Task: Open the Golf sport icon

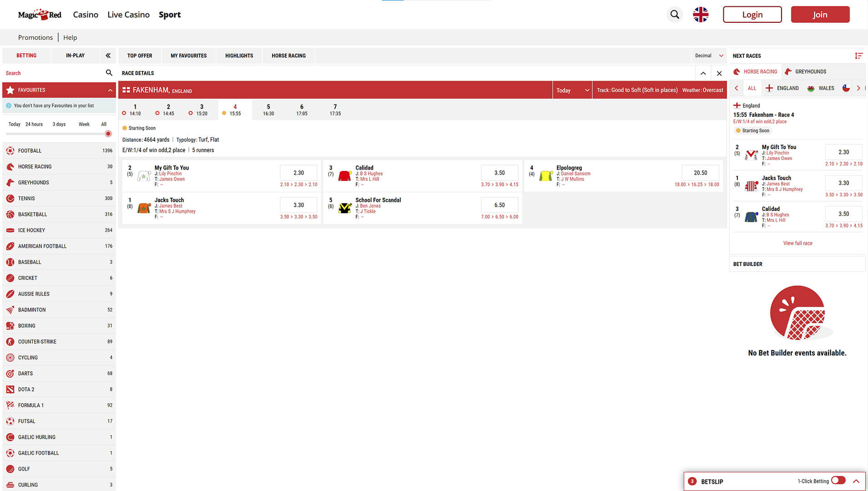Action: 10,469
